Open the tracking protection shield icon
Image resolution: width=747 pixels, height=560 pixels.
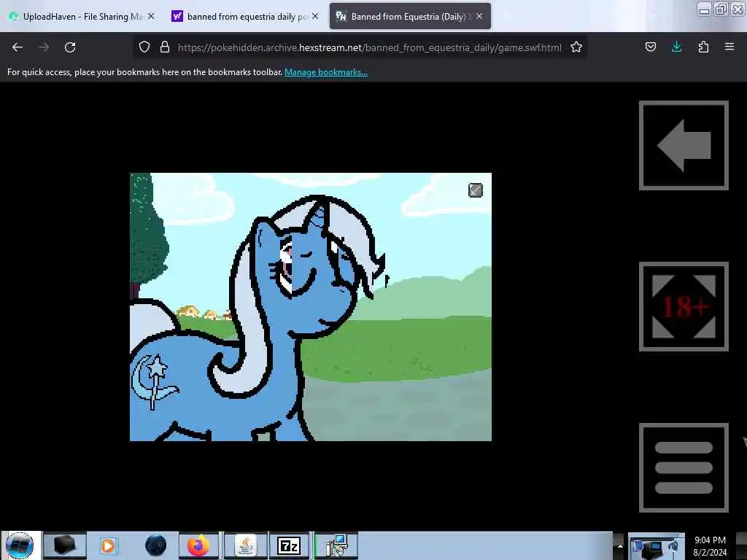pos(144,47)
